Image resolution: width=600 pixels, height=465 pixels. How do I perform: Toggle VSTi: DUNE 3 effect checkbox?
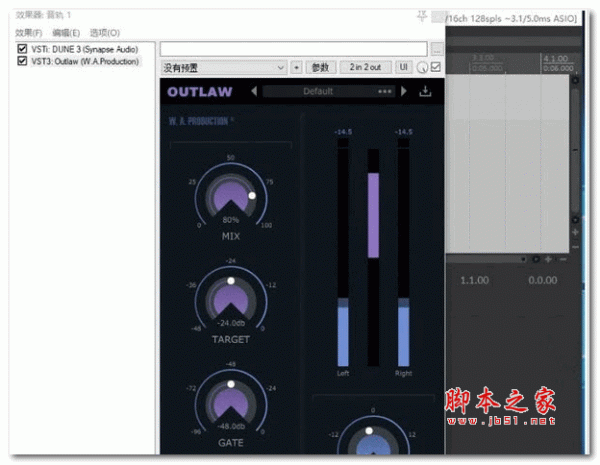pos(22,49)
